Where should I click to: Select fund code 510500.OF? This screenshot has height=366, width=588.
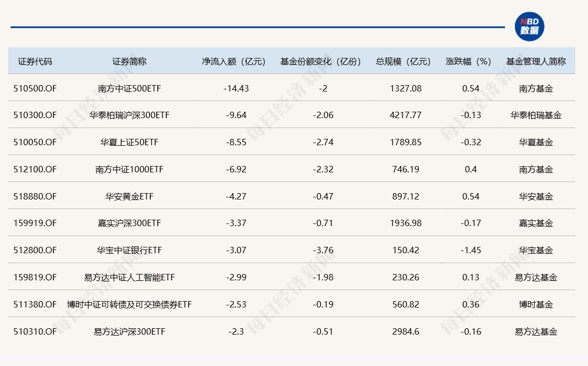click(35, 88)
